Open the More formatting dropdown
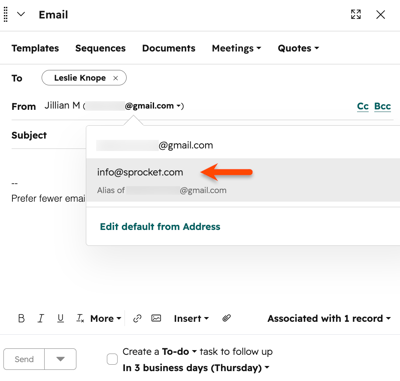This screenshot has width=400, height=381. point(105,318)
